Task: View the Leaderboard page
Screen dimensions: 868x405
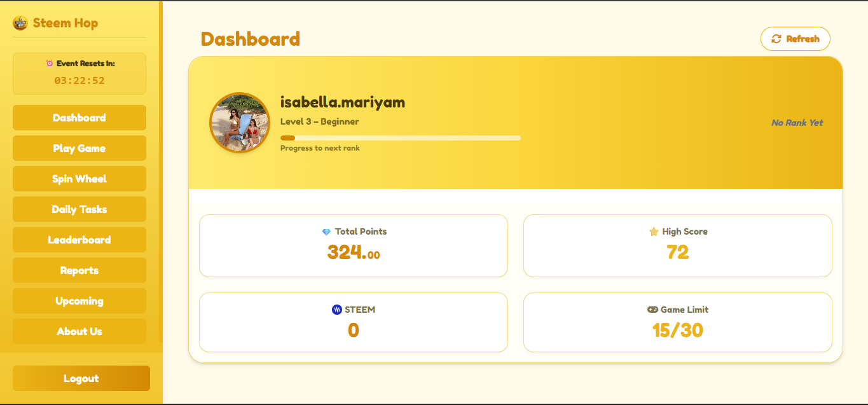Action: pyautogui.click(x=79, y=240)
